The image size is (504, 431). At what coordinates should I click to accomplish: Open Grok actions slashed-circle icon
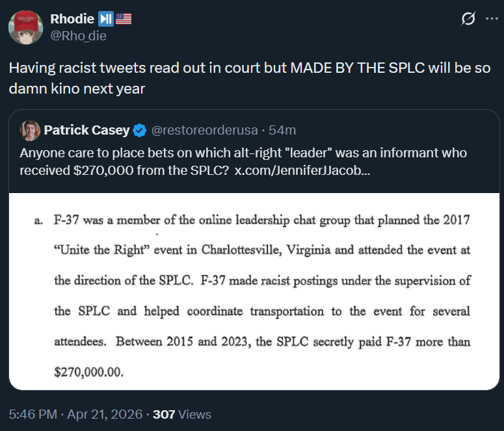[468, 20]
